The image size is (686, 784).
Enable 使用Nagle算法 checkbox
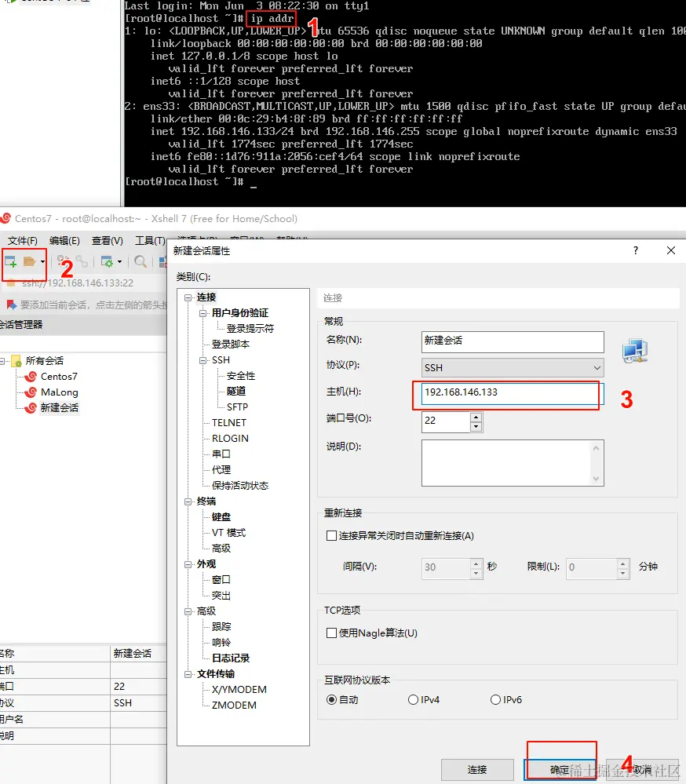pos(331,633)
